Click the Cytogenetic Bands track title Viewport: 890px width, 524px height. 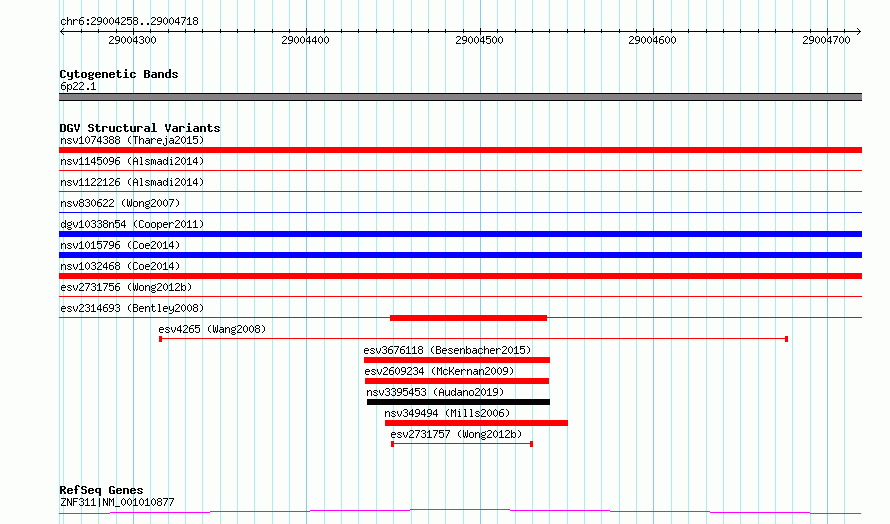(119, 74)
